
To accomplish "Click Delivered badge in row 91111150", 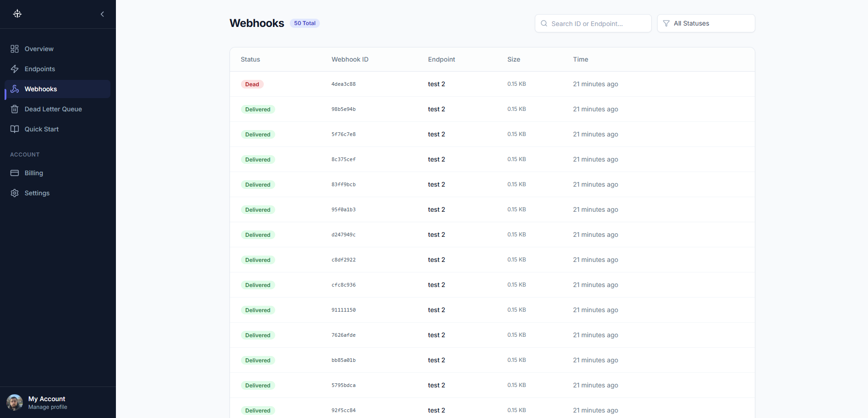I will (x=258, y=310).
